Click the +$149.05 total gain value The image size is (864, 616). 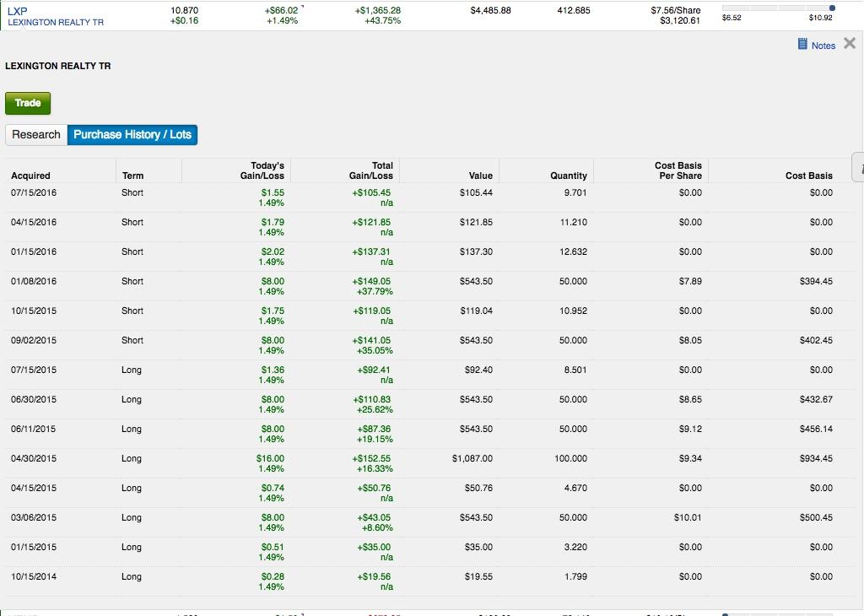pyautogui.click(x=371, y=282)
